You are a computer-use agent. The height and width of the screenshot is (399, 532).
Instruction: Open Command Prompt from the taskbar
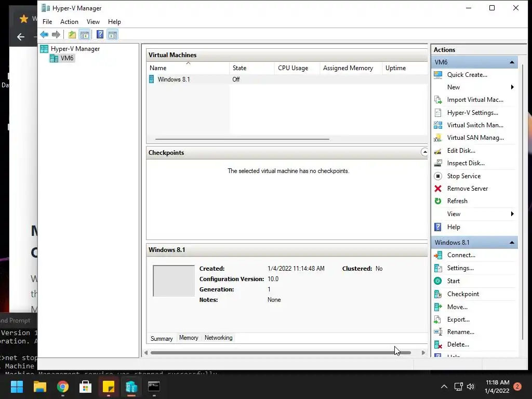tap(154, 387)
